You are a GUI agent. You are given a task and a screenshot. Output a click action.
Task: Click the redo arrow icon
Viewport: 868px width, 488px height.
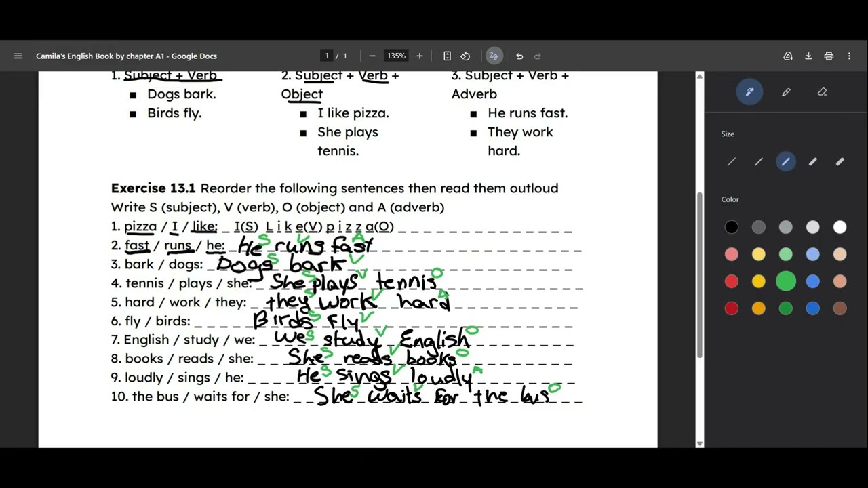(x=538, y=56)
